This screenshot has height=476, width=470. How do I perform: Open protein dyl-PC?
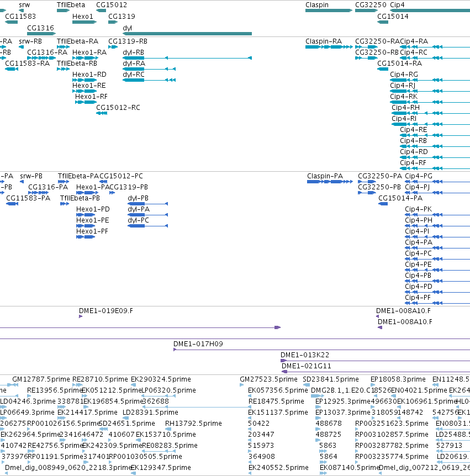tap(139, 220)
